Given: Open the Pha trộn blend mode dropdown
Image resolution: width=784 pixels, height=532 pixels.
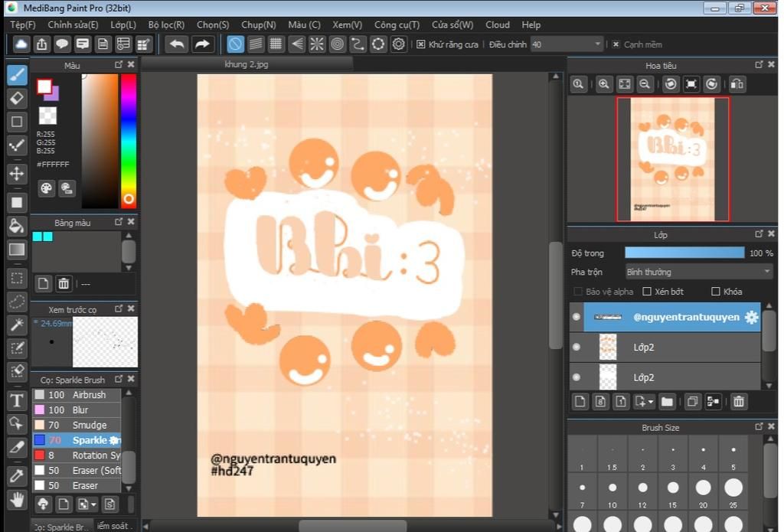Looking at the screenshot, I should (x=699, y=272).
